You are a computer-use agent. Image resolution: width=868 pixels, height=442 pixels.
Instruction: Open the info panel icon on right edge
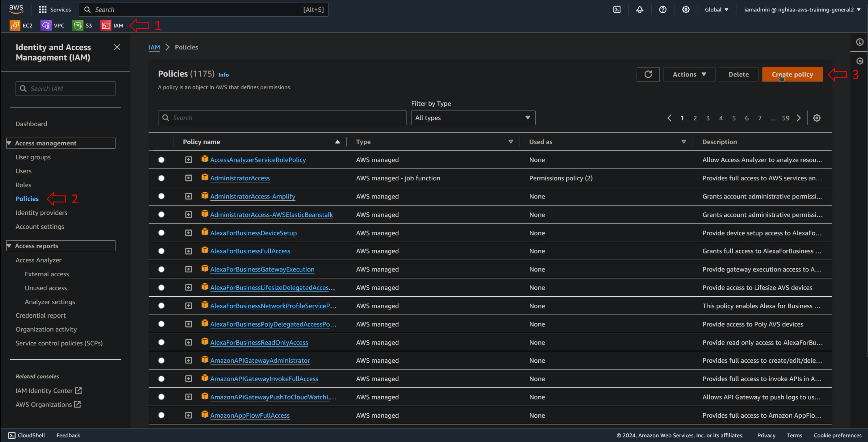(860, 42)
